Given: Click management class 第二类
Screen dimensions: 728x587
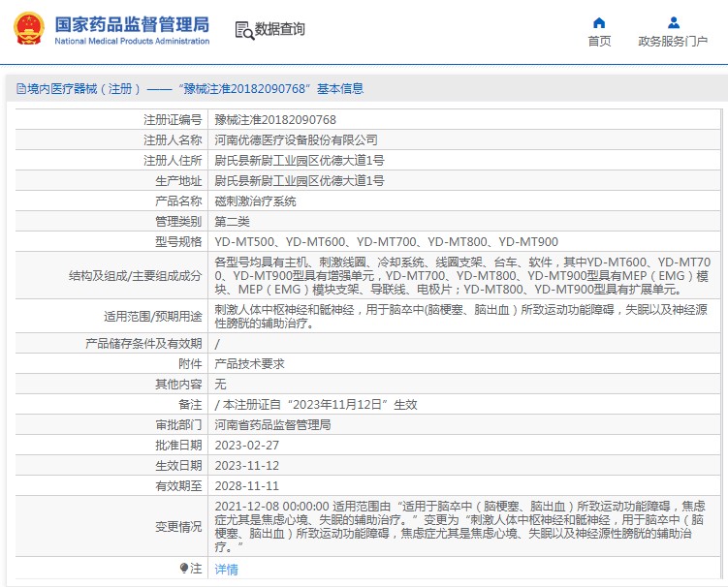Looking at the screenshot, I should (232, 222).
